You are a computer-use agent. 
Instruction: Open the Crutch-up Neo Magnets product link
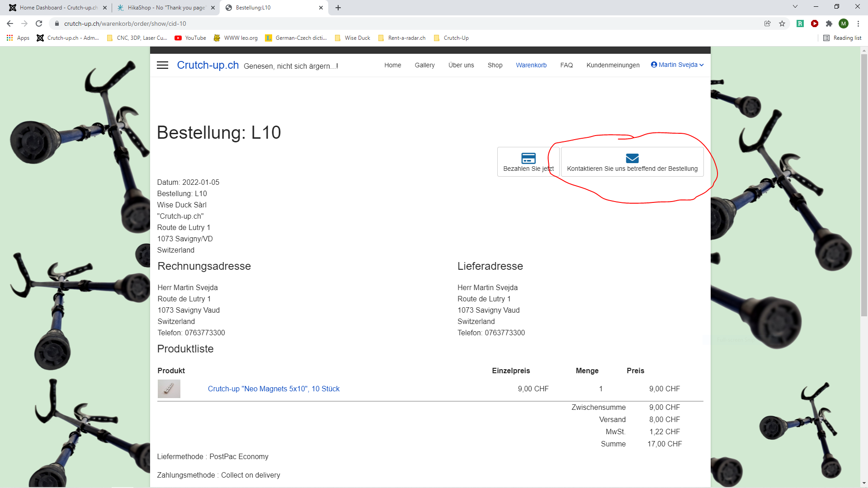274,389
